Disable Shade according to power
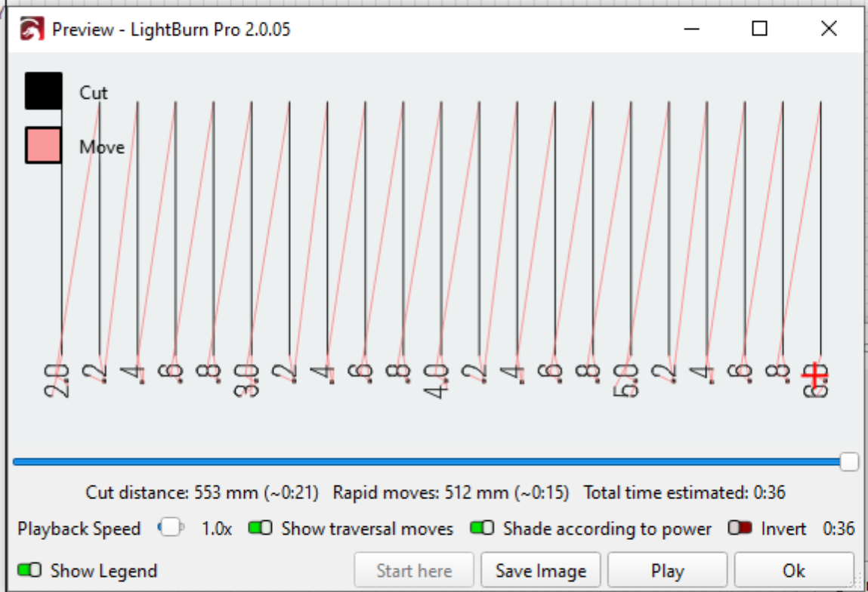The image size is (868, 592). tap(482, 529)
